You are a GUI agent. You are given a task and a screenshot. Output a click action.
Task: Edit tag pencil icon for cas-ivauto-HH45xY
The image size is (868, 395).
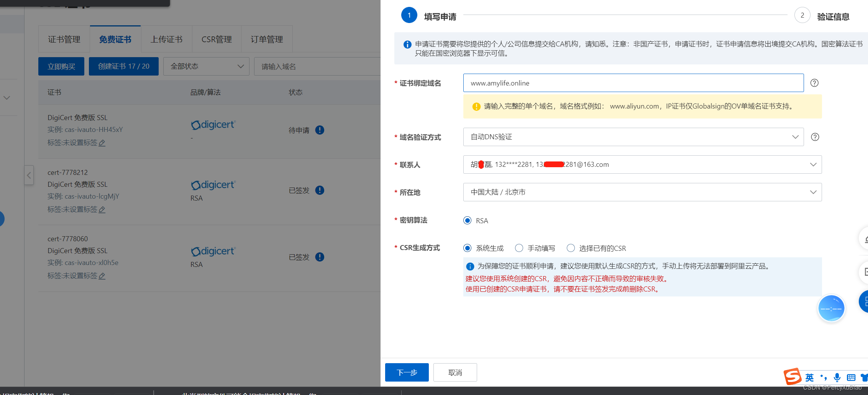(102, 143)
